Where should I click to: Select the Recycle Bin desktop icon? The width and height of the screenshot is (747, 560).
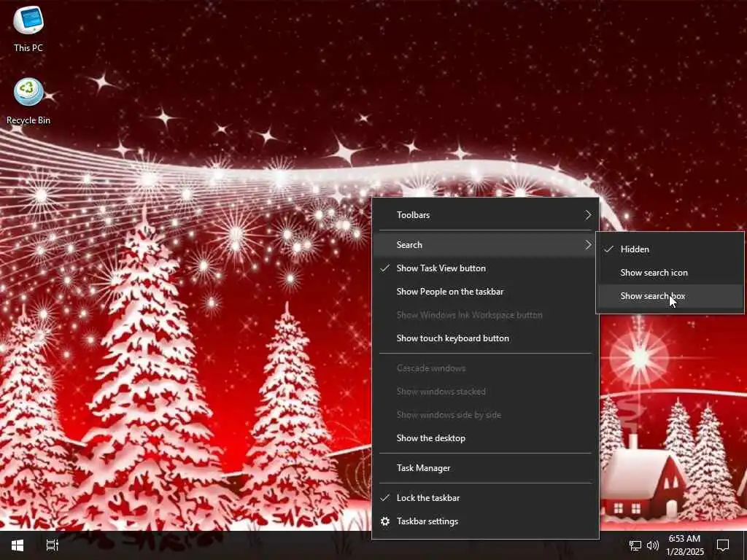[x=28, y=101]
